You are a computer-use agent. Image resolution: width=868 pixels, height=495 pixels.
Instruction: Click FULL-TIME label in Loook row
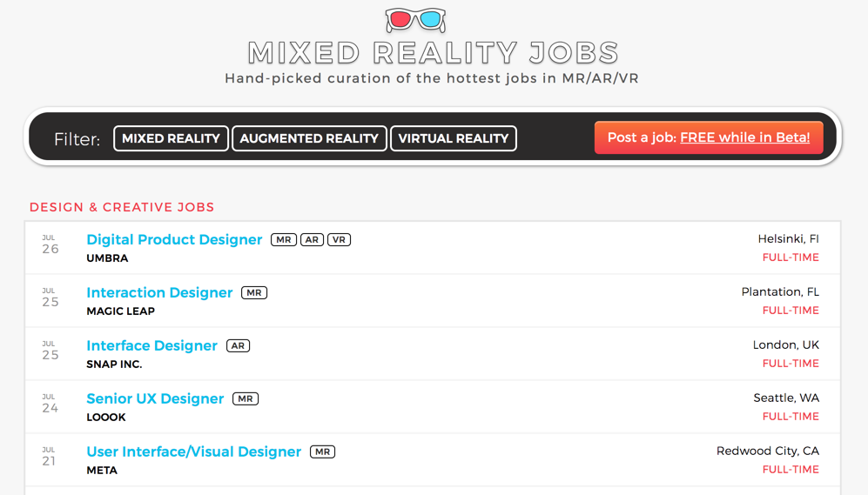[791, 417]
